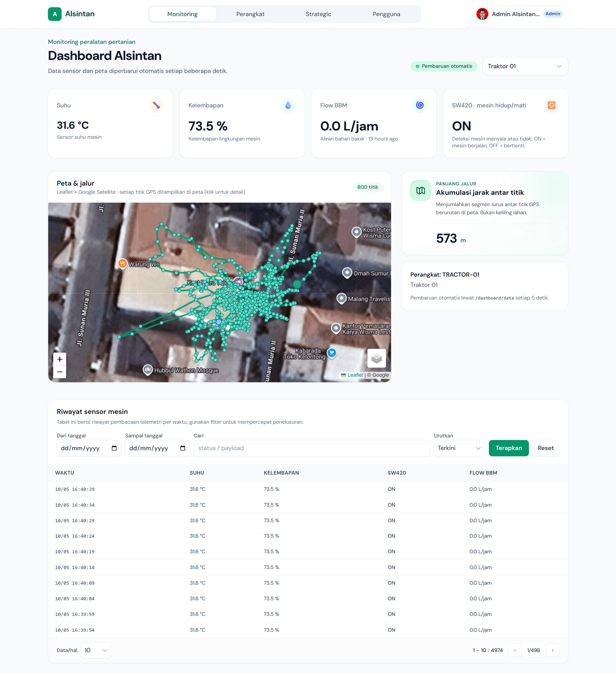The width and height of the screenshot is (616, 673).
Task: Click the thermometer icon on Suhu card
Action: click(156, 105)
